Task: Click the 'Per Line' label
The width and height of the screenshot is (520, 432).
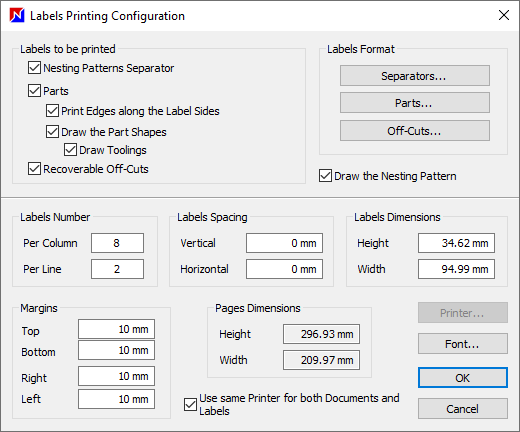Action: [42, 269]
